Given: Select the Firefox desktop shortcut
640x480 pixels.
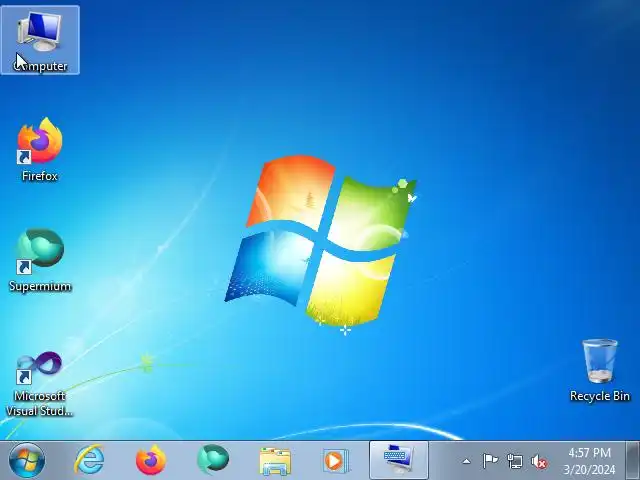Looking at the screenshot, I should click(x=40, y=149).
